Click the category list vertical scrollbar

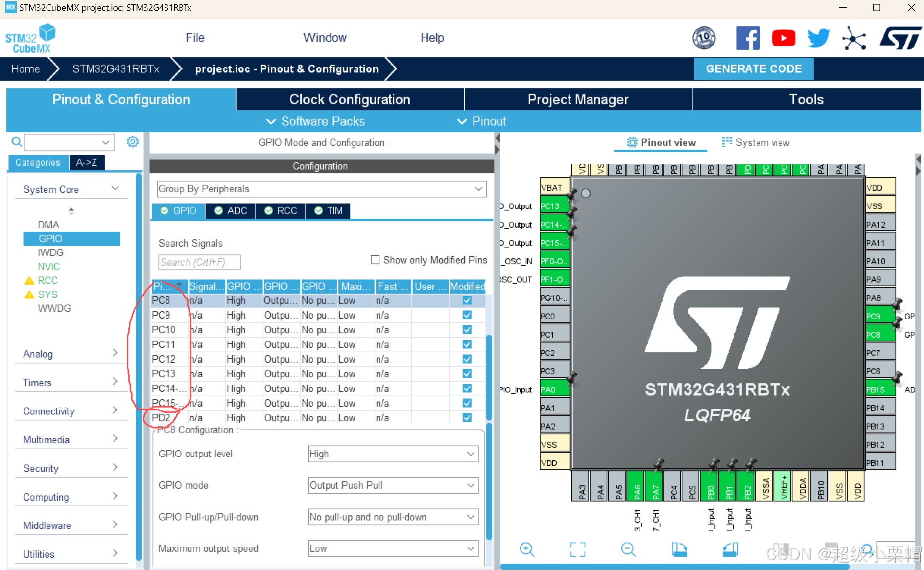tap(139, 367)
